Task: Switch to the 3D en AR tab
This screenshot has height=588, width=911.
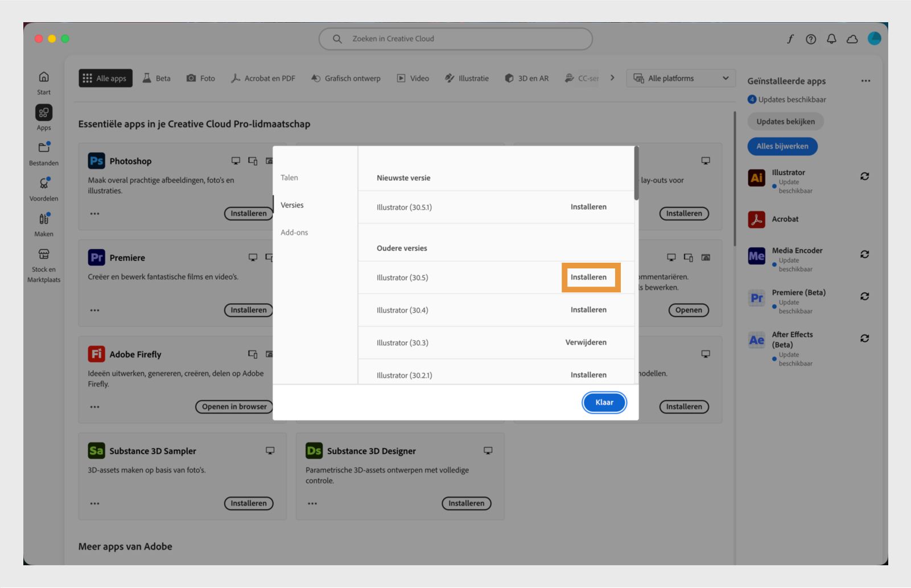Action: pyautogui.click(x=527, y=78)
